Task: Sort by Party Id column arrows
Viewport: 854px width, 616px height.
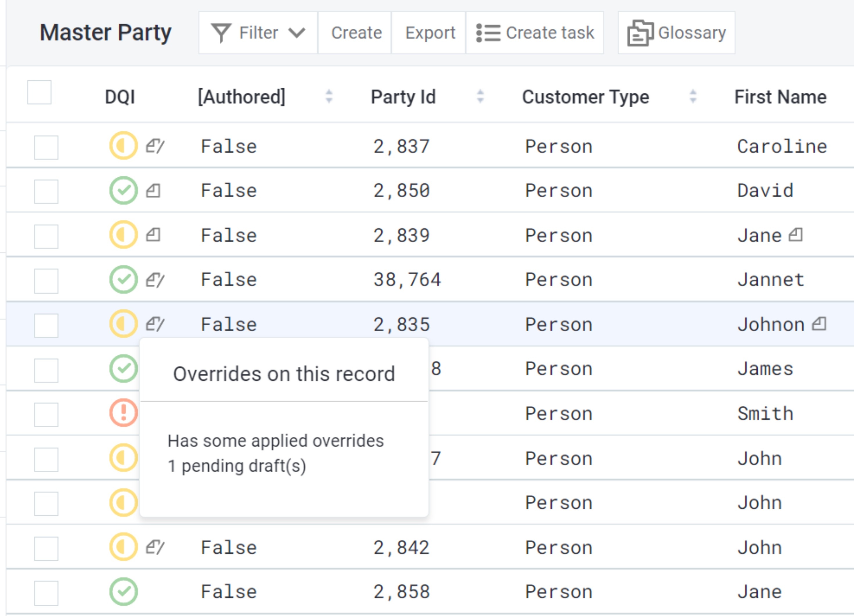Action: 480,96
